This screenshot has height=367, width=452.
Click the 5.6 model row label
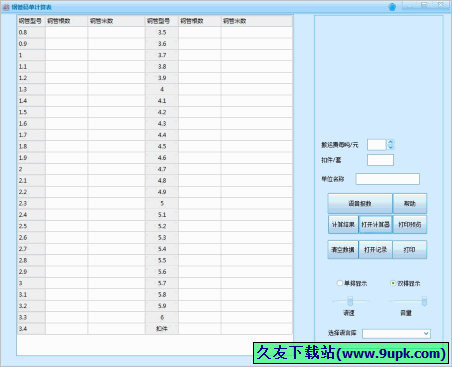click(x=162, y=272)
